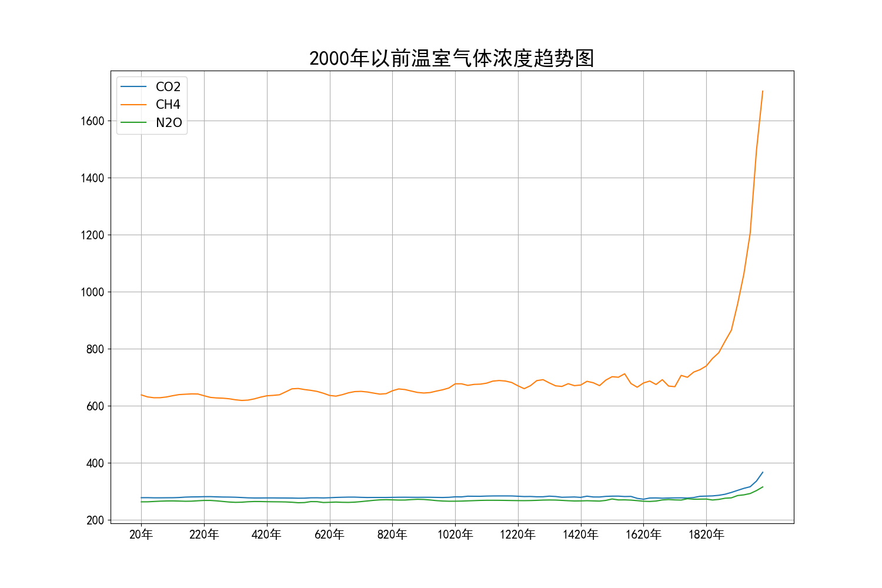Click x-axis label 820年
This screenshot has height=588, width=882.
click(x=392, y=534)
